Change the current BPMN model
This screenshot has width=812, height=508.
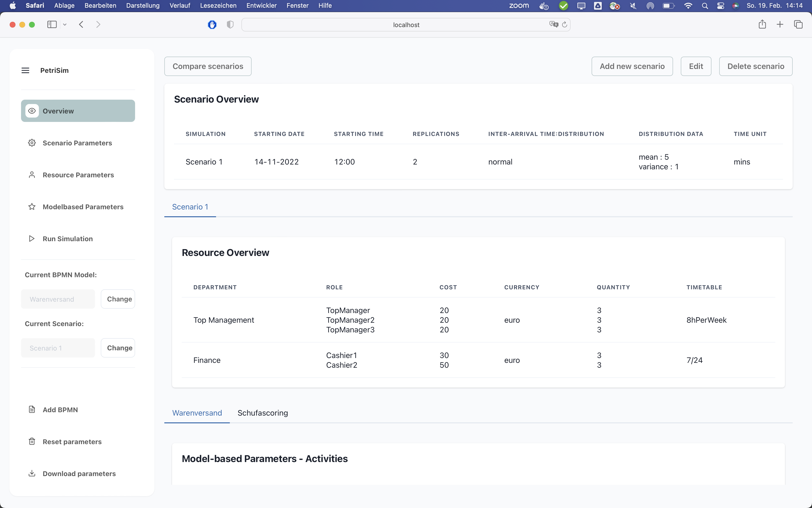click(118, 299)
